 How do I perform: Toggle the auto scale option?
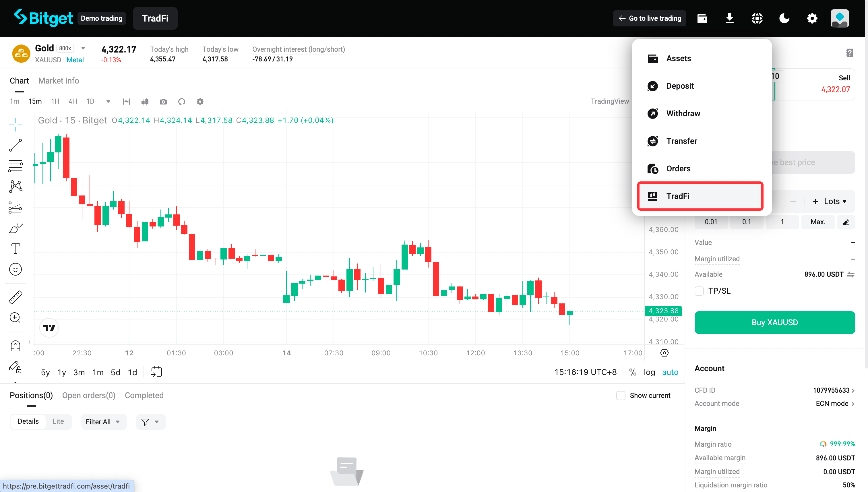point(670,372)
